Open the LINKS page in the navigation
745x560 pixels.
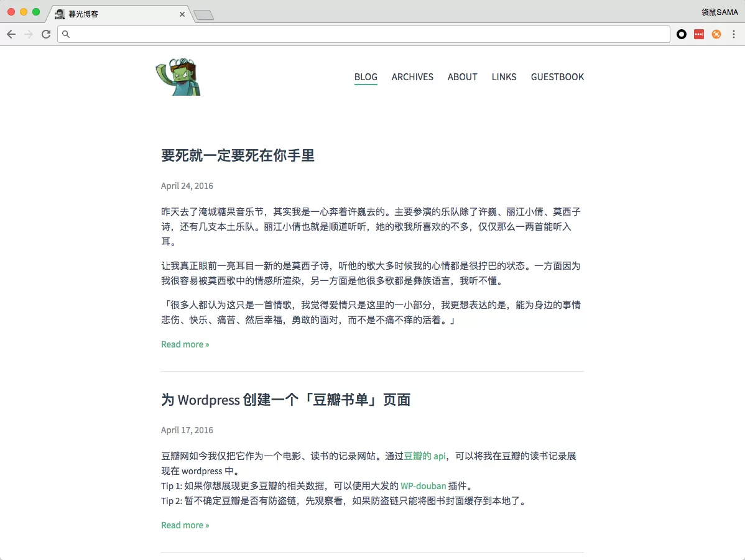tap(504, 77)
